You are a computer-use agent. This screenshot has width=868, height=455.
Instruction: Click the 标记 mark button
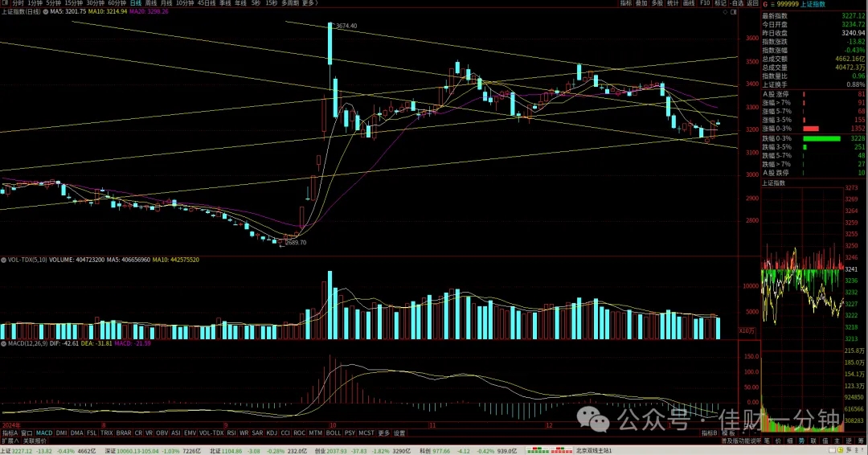(720, 3)
